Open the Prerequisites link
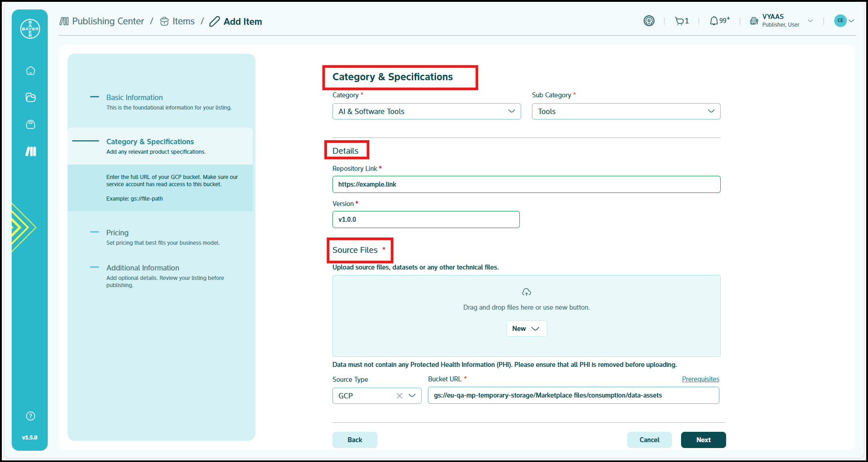This screenshot has width=868, height=462. 700,379
